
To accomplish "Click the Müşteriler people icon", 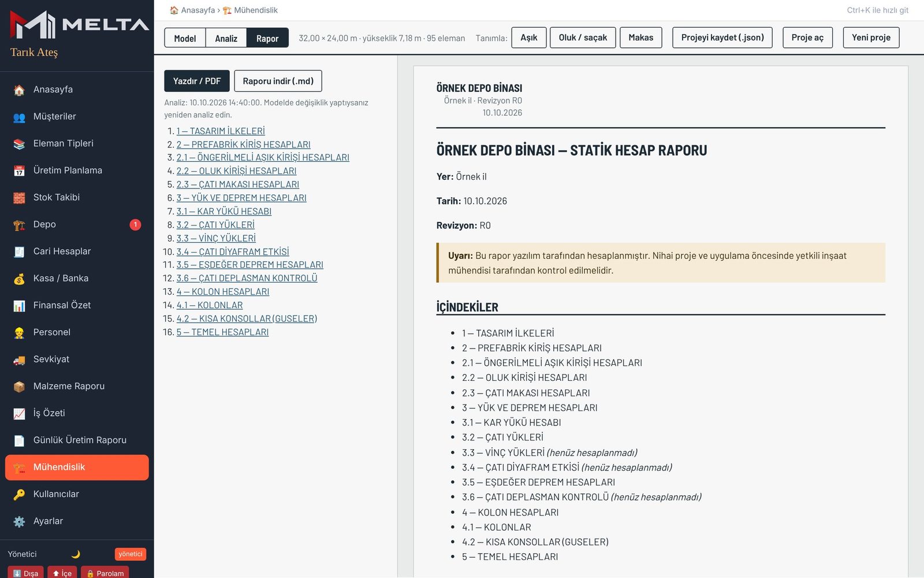I will (x=19, y=117).
